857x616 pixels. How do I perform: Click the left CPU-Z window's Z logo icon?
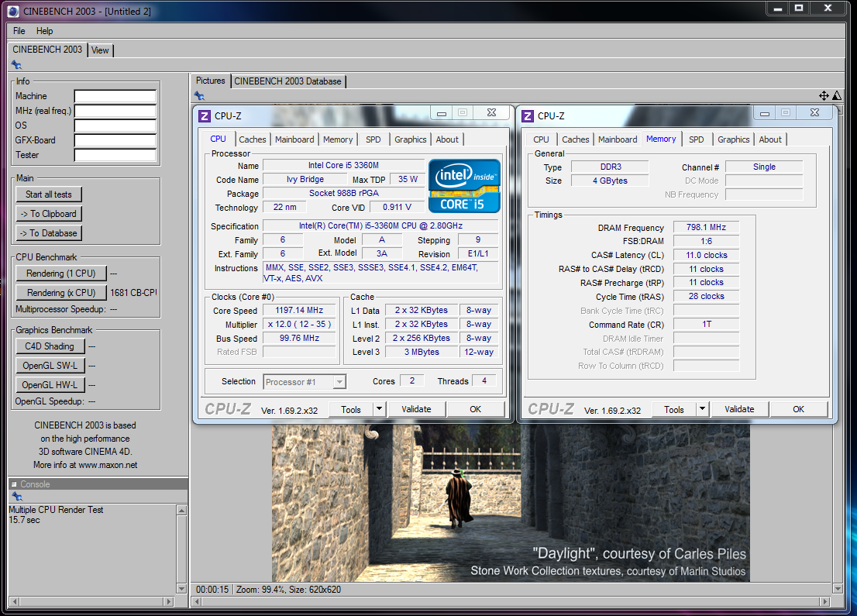point(205,116)
